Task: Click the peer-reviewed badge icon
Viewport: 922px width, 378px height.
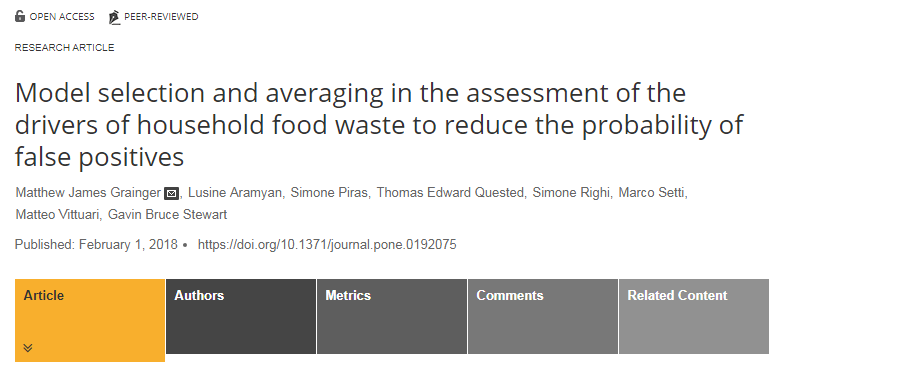Action: pyautogui.click(x=114, y=17)
